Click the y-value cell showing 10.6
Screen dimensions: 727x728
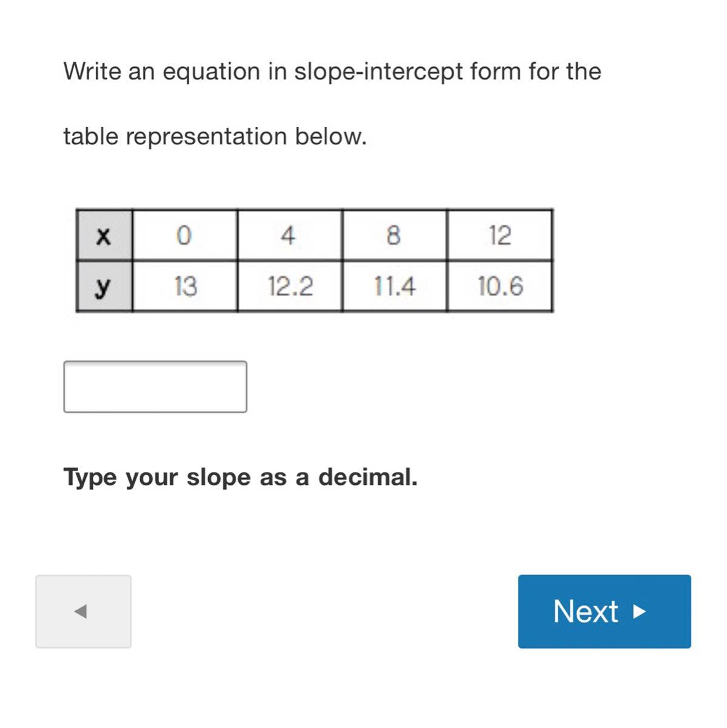tap(500, 286)
